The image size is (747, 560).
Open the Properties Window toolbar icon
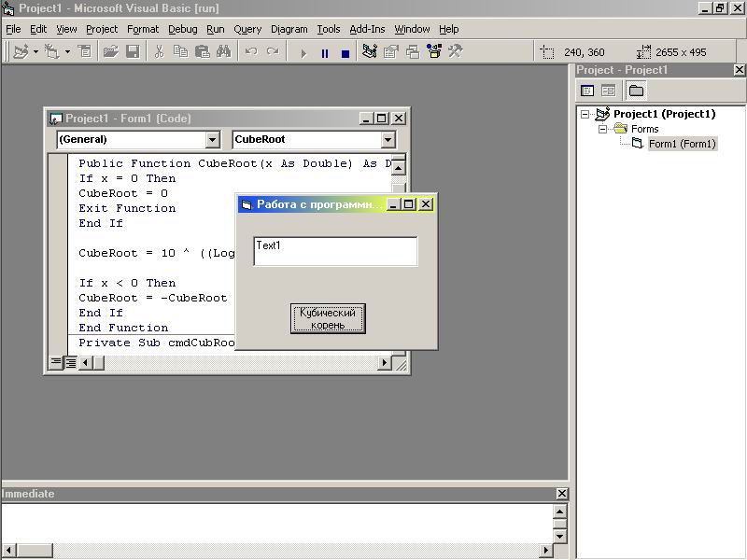click(390, 51)
